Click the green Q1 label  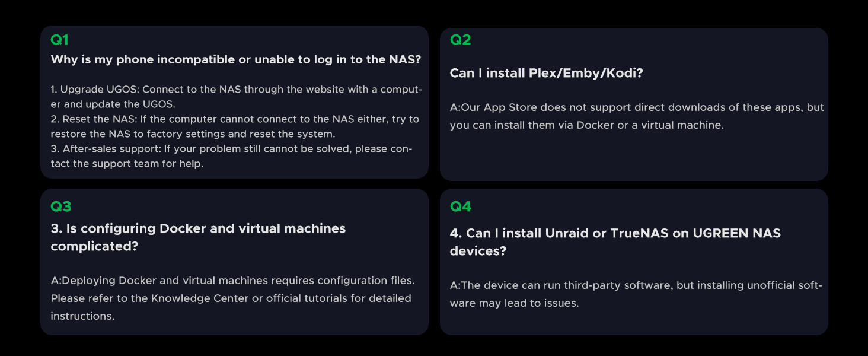(59, 40)
